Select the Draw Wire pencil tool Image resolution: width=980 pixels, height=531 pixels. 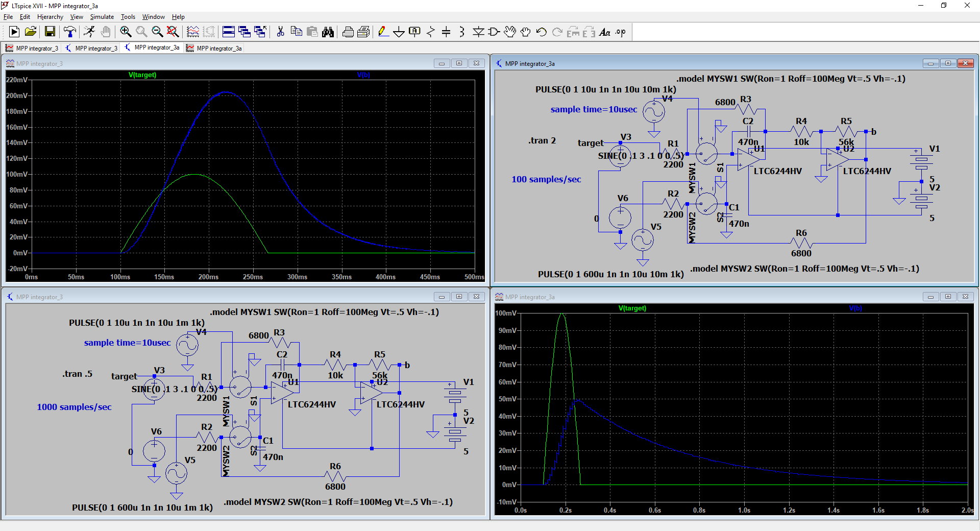(x=383, y=32)
